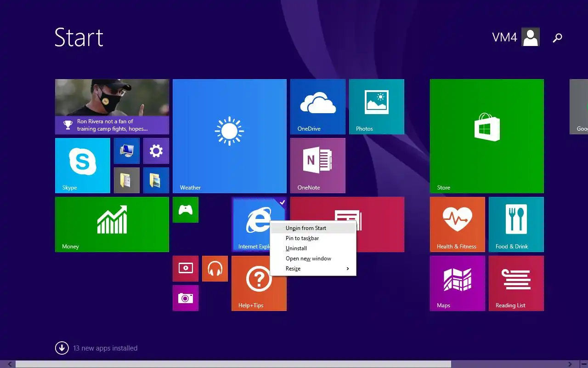Image resolution: width=588 pixels, height=368 pixels.
Task: Choose Unpin from Start
Action: 313,228
